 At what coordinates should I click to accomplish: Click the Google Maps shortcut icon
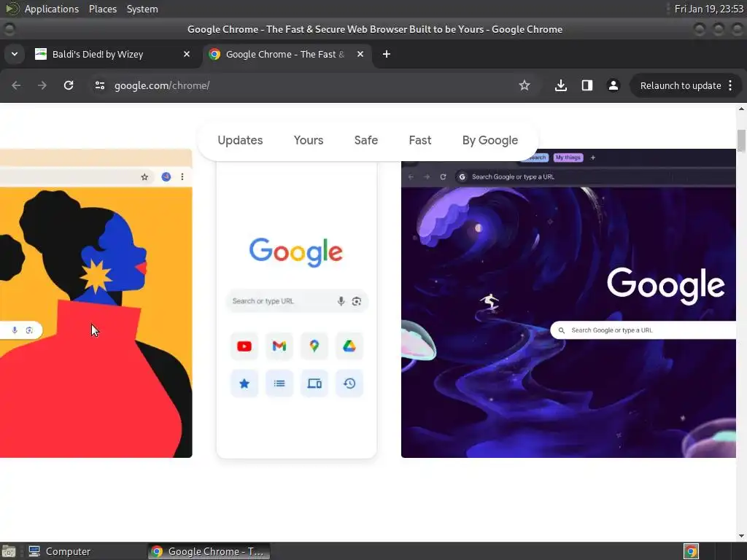tap(314, 346)
